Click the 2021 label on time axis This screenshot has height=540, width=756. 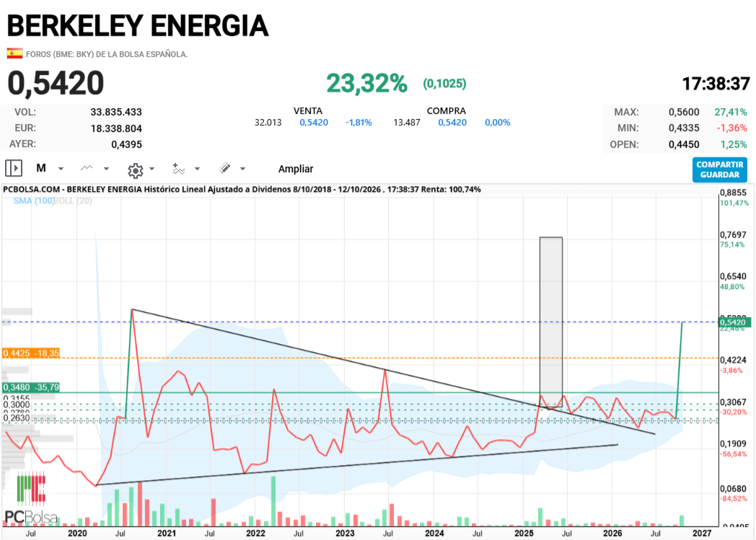point(167,534)
